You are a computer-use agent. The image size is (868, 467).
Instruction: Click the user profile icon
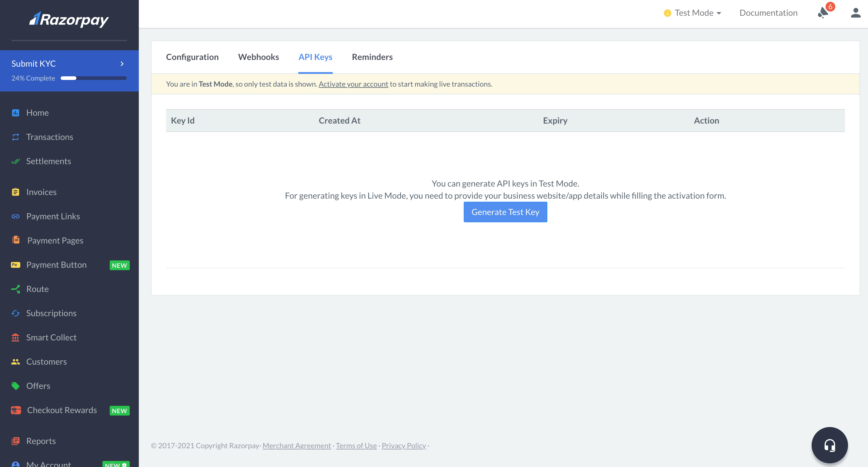tap(855, 13)
